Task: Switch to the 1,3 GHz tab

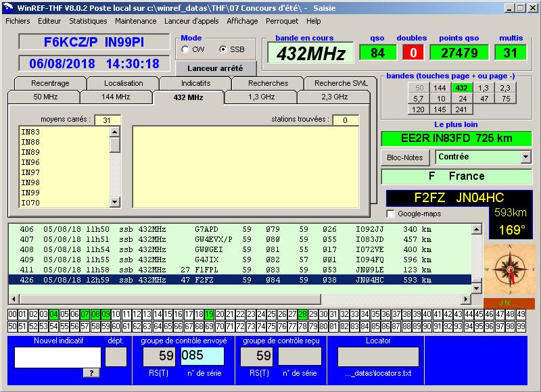Action: 261,97
